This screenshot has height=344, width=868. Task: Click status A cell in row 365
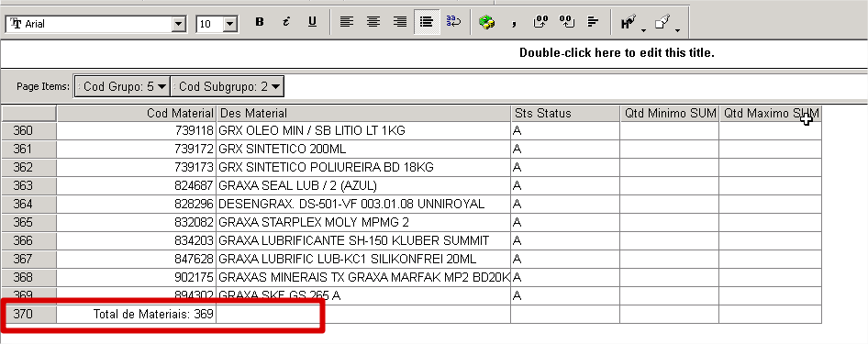[x=565, y=222]
